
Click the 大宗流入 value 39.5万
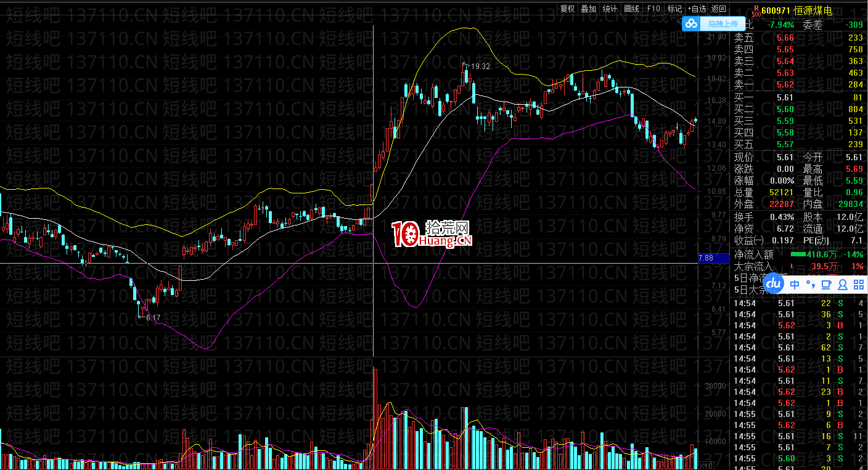825,266
